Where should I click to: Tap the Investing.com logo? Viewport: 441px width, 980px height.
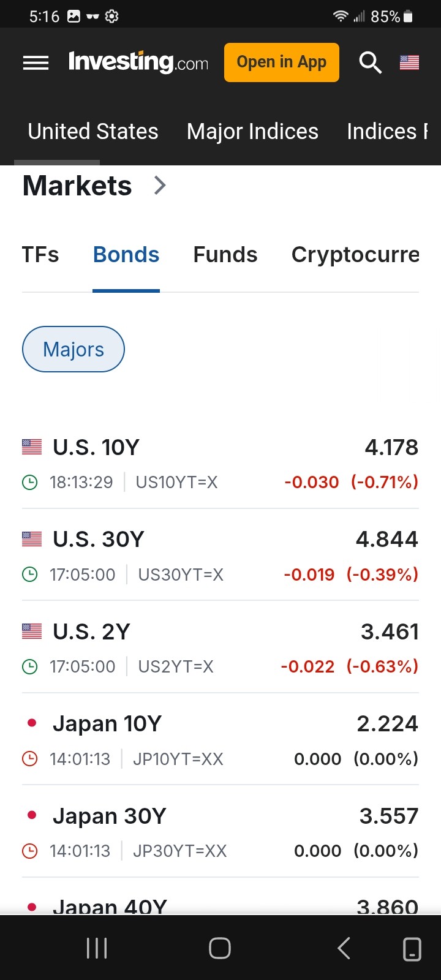(x=138, y=62)
